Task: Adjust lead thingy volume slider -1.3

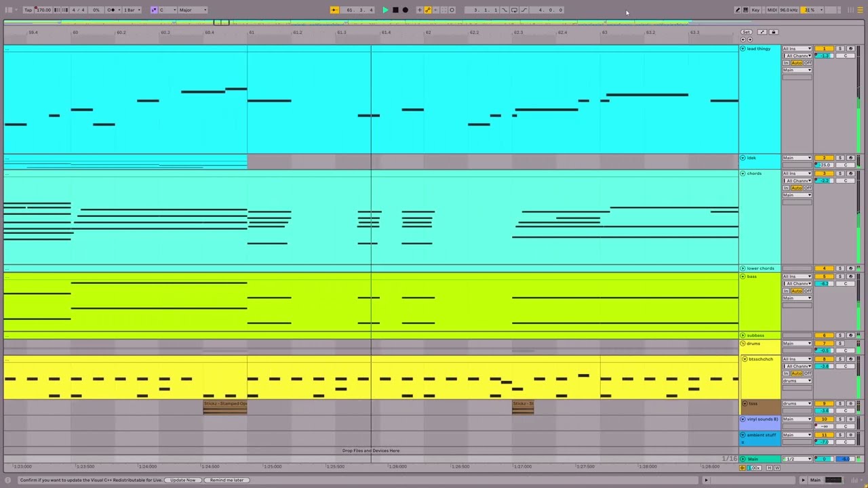Action: tap(824, 56)
